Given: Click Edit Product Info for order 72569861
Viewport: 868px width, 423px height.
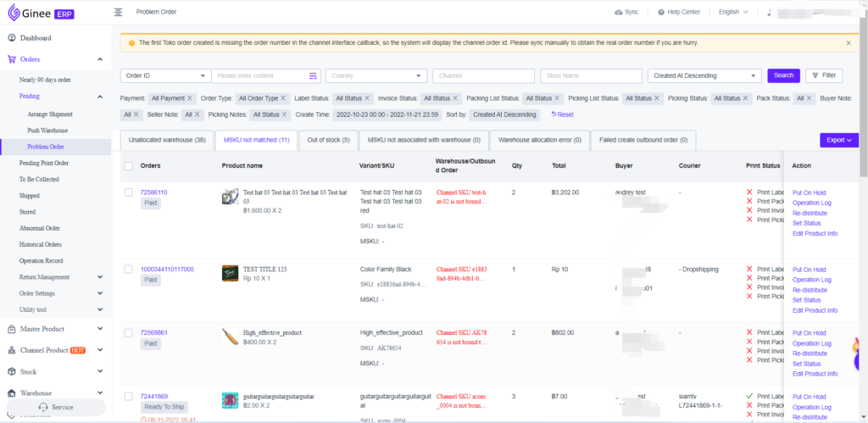Looking at the screenshot, I should 815,374.
